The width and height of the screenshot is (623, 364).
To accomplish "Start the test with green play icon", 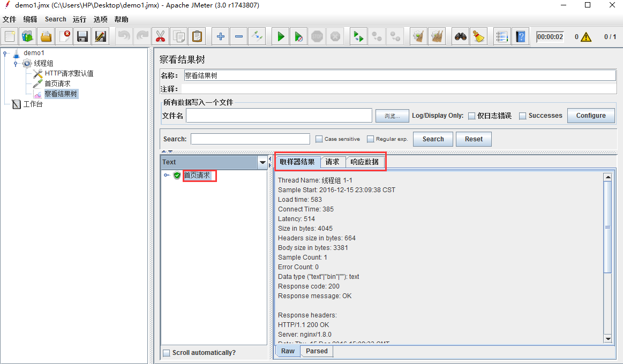I will pos(281,36).
